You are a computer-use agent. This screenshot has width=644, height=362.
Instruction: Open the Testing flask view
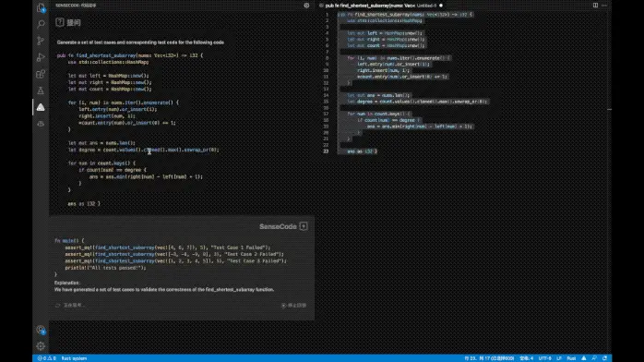pyautogui.click(x=41, y=90)
